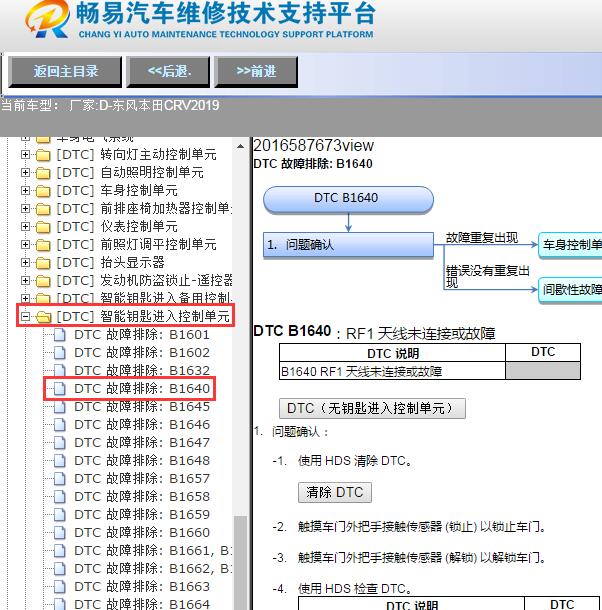Click document icon for DTC B1601
The height and width of the screenshot is (610, 602).
tap(60, 335)
